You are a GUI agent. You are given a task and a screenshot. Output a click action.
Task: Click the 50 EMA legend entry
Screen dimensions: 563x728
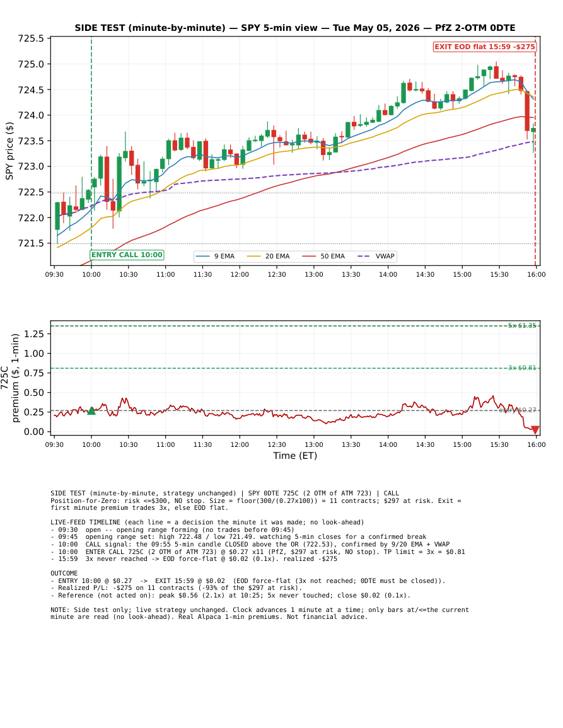pos(324,257)
